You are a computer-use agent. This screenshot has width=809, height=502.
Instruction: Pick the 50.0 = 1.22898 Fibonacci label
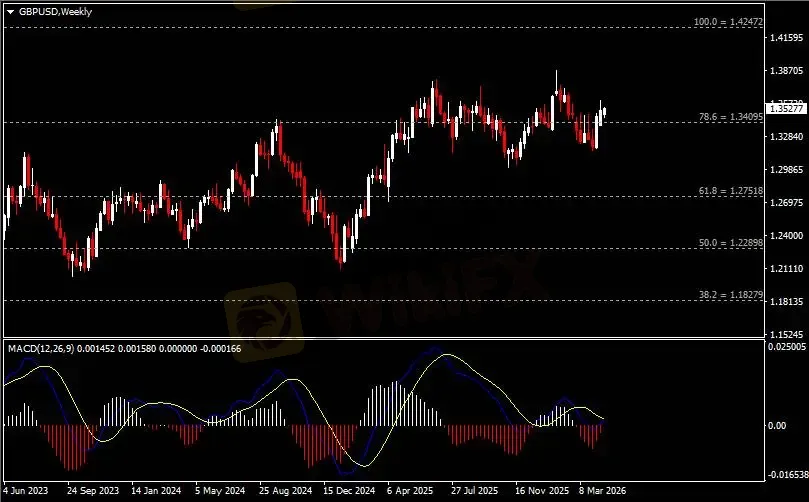[731, 243]
